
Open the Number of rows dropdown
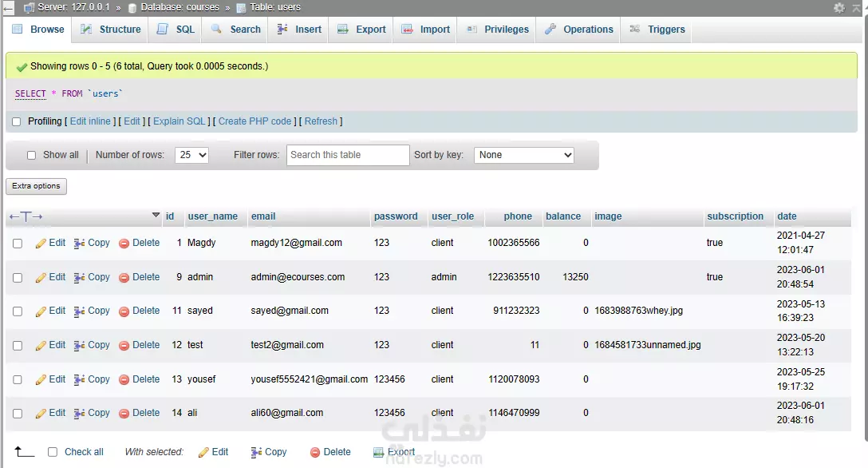pyautogui.click(x=191, y=155)
